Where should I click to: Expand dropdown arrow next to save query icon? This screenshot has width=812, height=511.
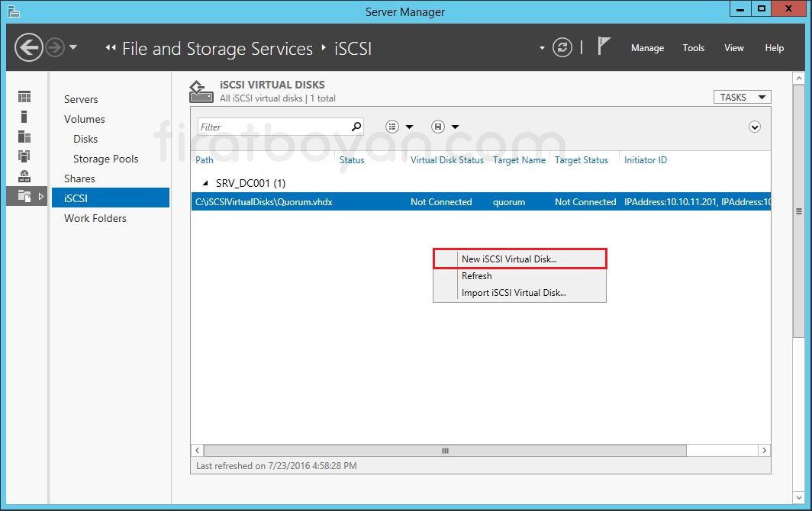click(x=455, y=127)
